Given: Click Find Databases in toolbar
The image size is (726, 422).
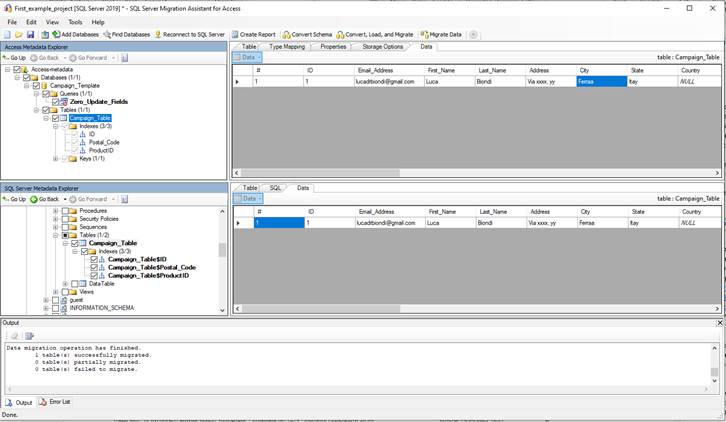Looking at the screenshot, I should 127,35.
